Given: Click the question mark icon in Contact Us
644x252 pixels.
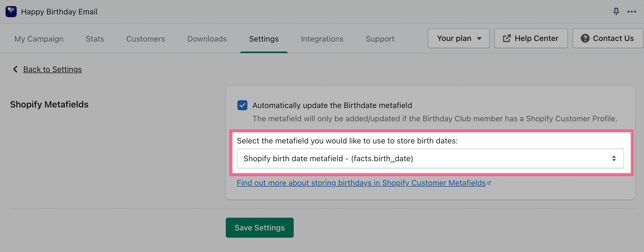Looking at the screenshot, I should 585,38.
